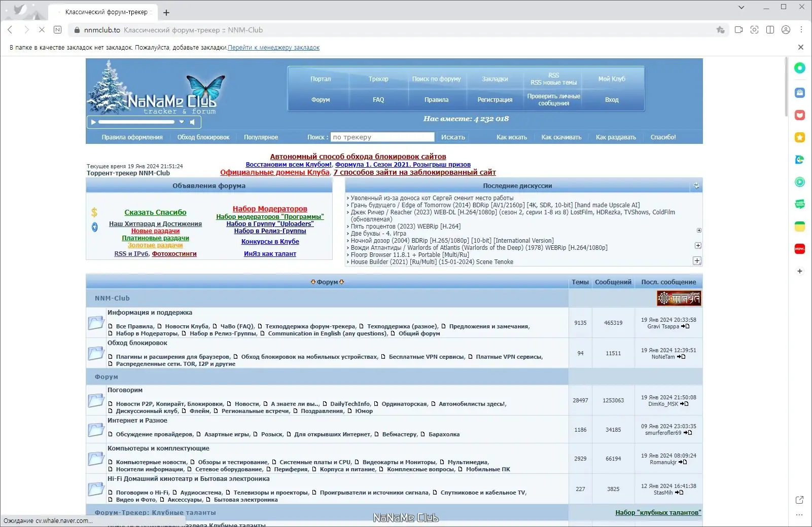This screenshot has height=527, width=812.
Task: Open the red pocket sidebar icon
Action: point(800,115)
